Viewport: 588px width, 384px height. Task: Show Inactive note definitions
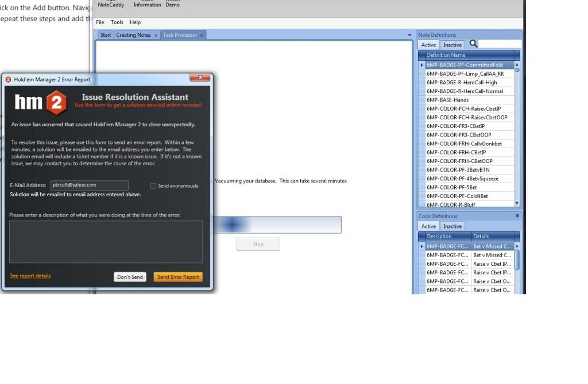452,45
